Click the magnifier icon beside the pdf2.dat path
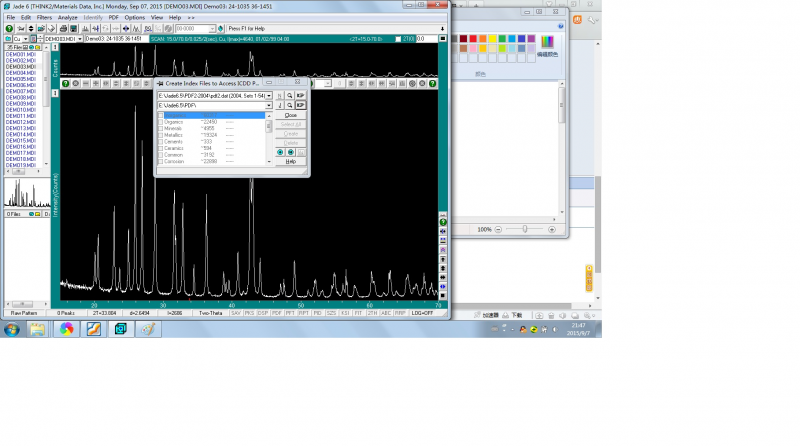 click(290, 94)
